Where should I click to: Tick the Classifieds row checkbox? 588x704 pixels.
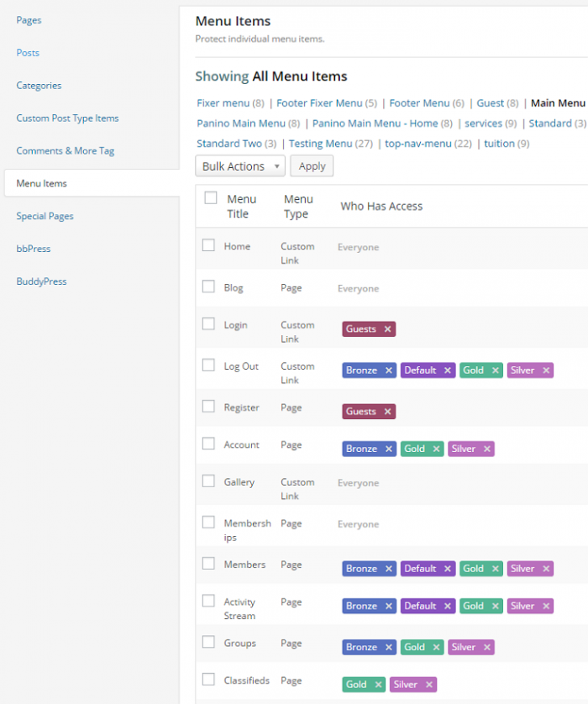pyautogui.click(x=208, y=680)
